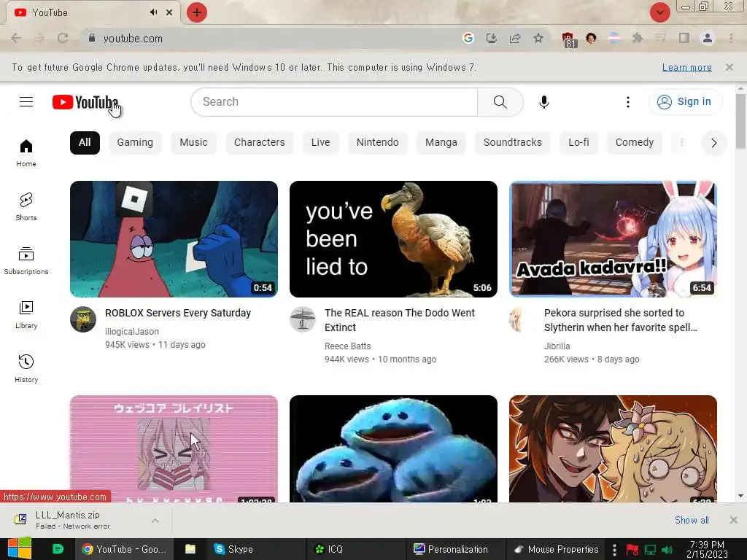Open Library in sidebar

pyautogui.click(x=26, y=315)
